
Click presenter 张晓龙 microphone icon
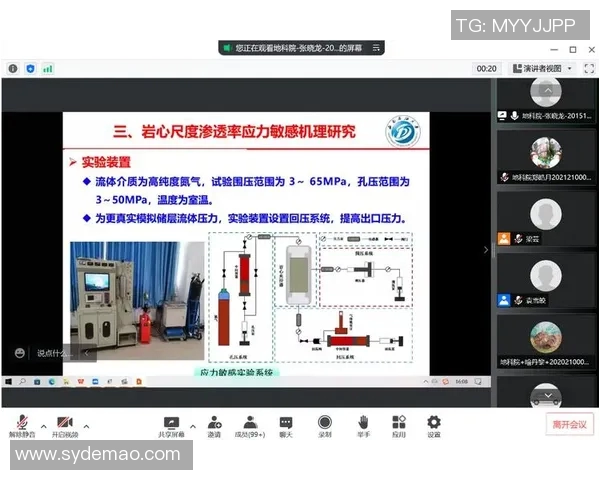[x=515, y=115]
